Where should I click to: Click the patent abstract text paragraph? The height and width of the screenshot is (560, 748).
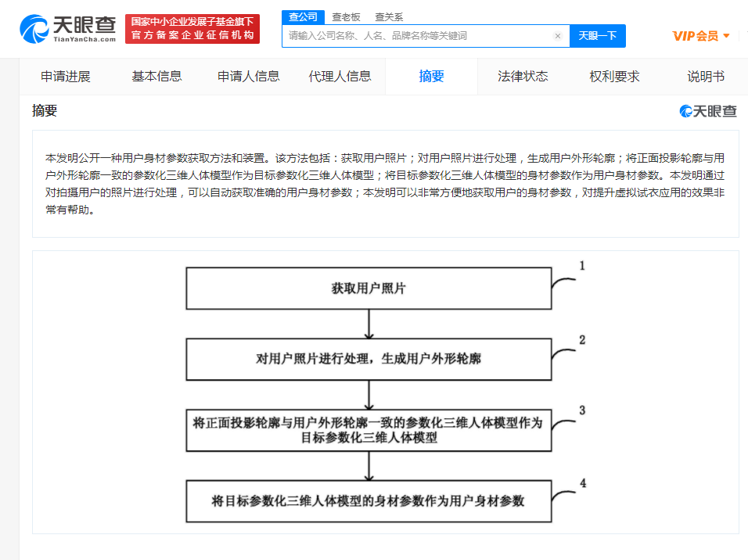click(x=385, y=184)
